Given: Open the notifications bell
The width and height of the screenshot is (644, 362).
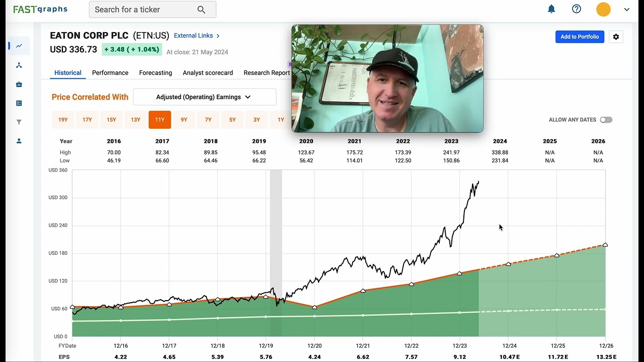Looking at the screenshot, I should click(551, 9).
